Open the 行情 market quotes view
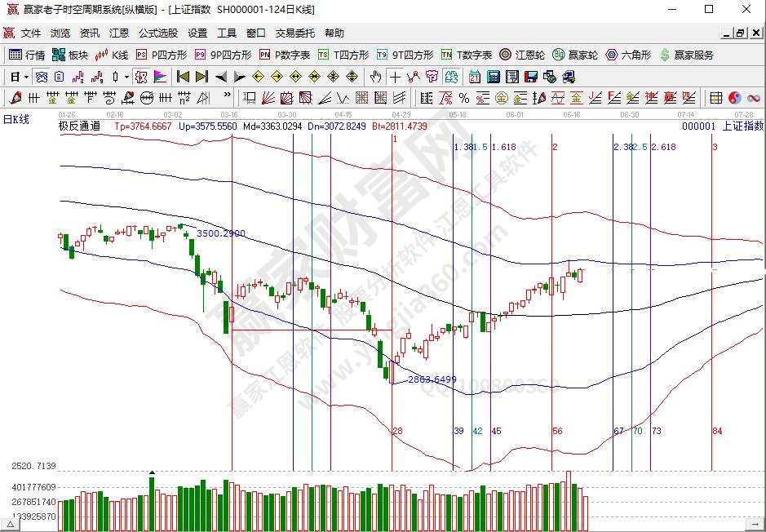This screenshot has width=766, height=532. coord(26,55)
